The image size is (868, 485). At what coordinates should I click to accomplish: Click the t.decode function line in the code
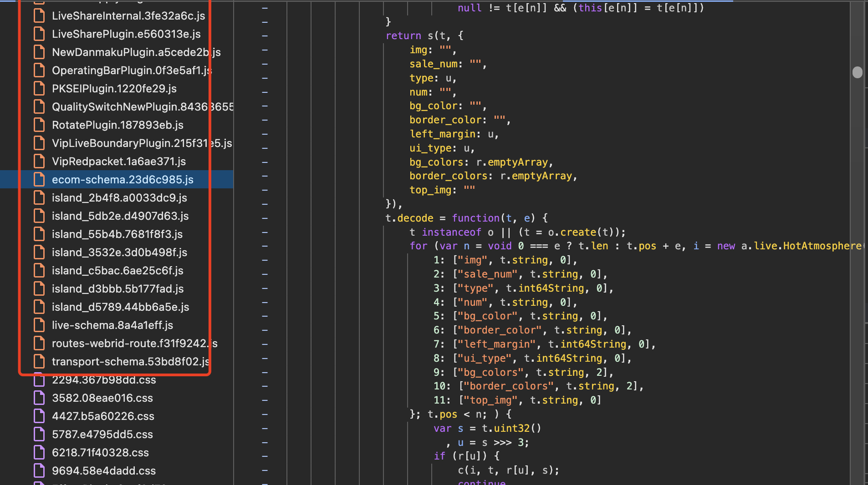coord(465,218)
